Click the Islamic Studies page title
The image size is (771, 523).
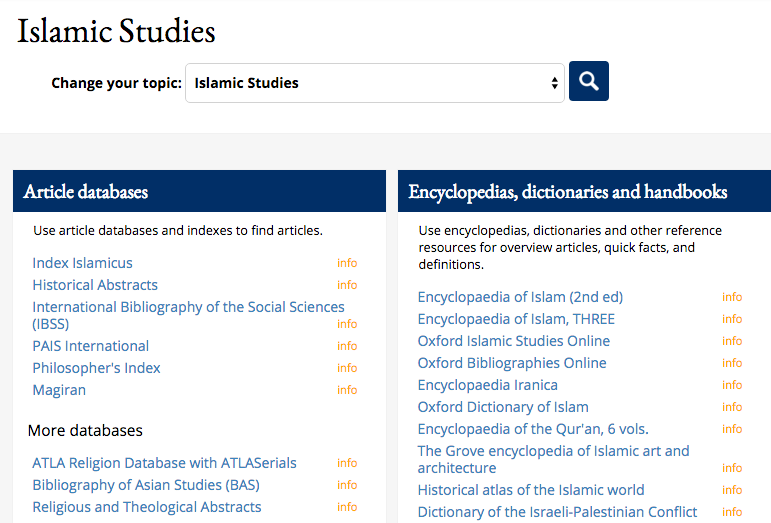pos(116,31)
